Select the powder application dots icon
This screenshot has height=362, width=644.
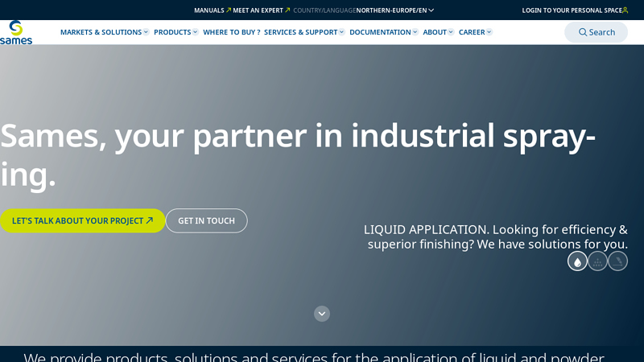[x=597, y=261]
